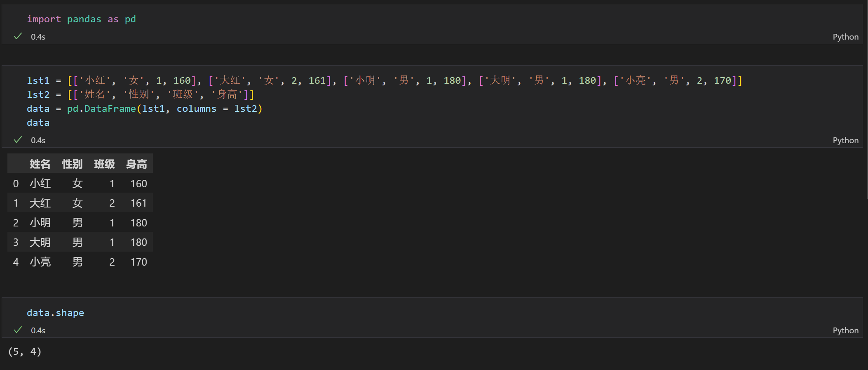Click the lst2 column names code line

coord(141,94)
